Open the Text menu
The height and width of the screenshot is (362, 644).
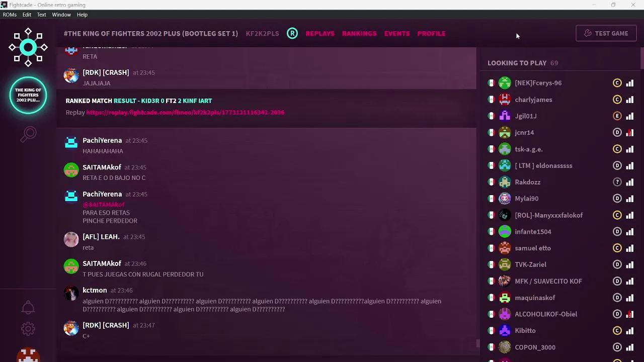pyautogui.click(x=41, y=15)
